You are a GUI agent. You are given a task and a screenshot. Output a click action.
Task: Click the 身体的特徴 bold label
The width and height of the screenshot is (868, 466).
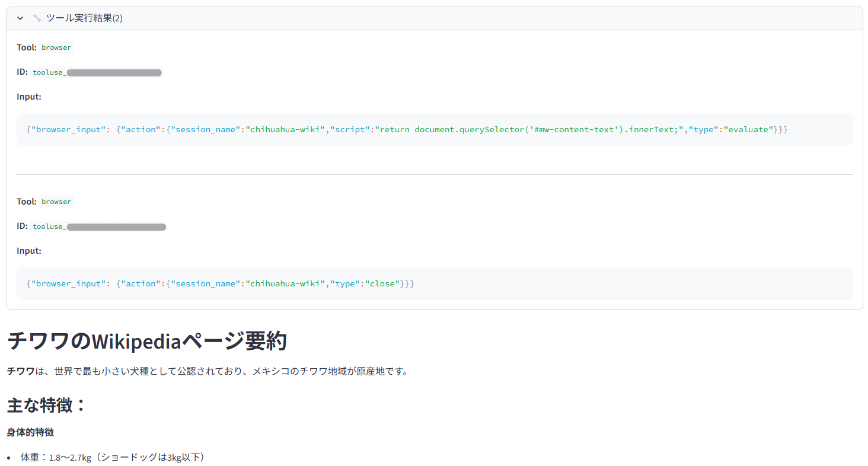coord(30,433)
